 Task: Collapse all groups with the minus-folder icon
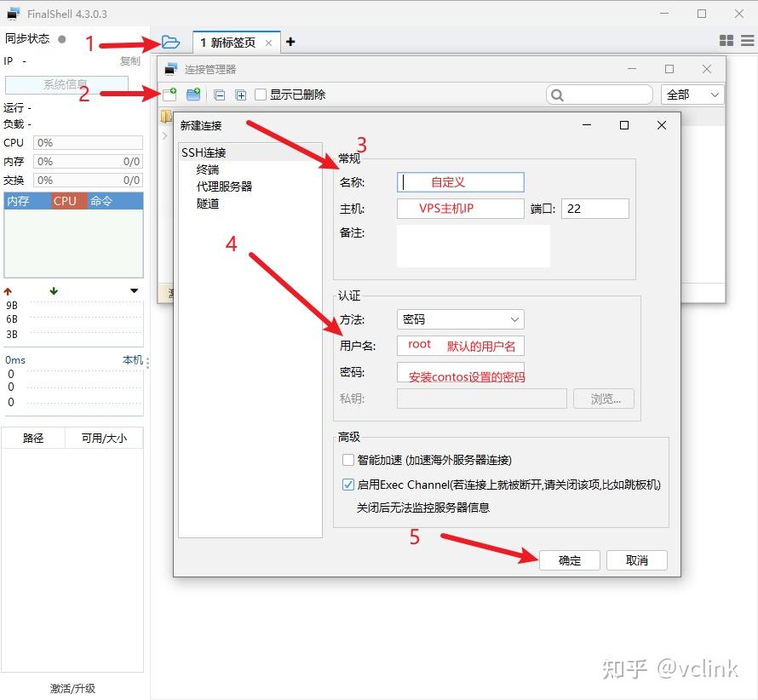[x=219, y=95]
